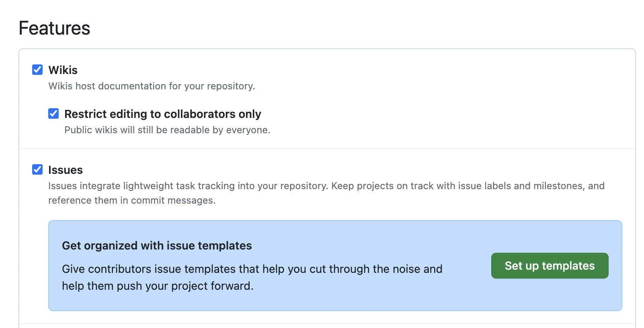644x328 pixels.
Task: Uncheck the Wikis checkbox
Action: [37, 70]
